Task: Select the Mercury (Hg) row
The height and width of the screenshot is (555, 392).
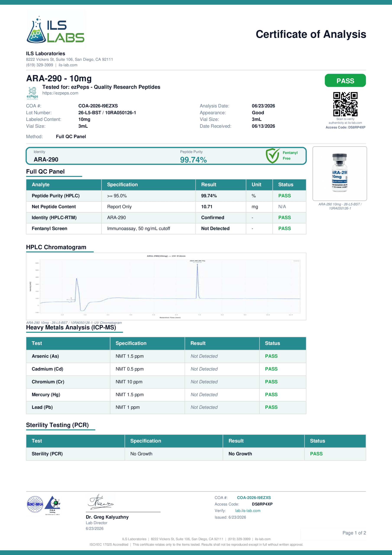Action: pyautogui.click(x=166, y=395)
